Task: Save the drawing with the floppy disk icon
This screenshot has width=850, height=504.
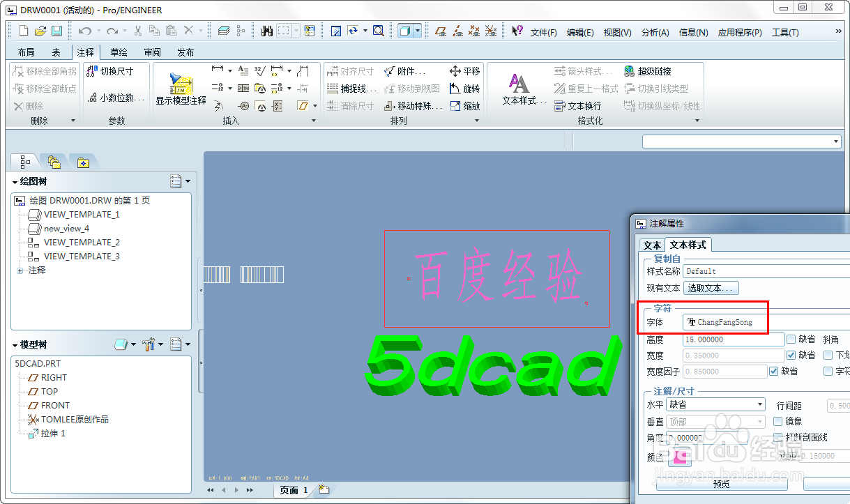Action: click(x=57, y=31)
